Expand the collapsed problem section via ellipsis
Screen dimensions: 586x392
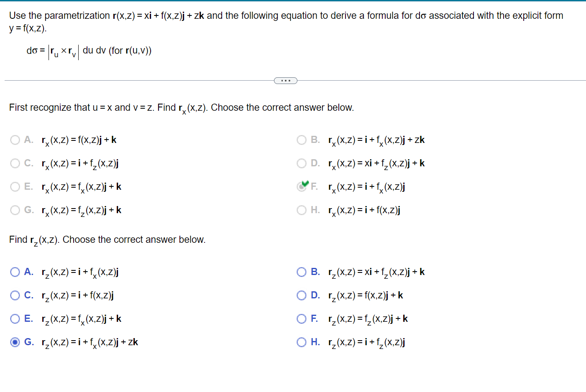(286, 80)
